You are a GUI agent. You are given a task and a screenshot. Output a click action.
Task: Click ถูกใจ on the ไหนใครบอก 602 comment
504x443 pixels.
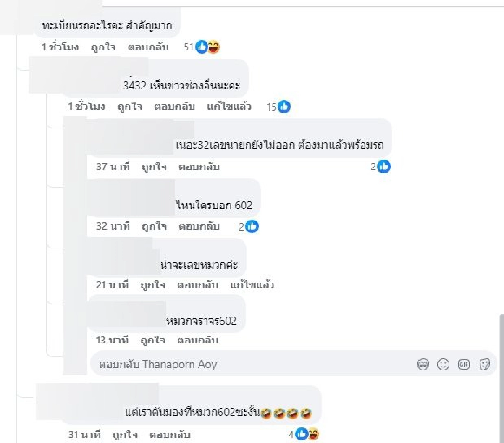(154, 226)
